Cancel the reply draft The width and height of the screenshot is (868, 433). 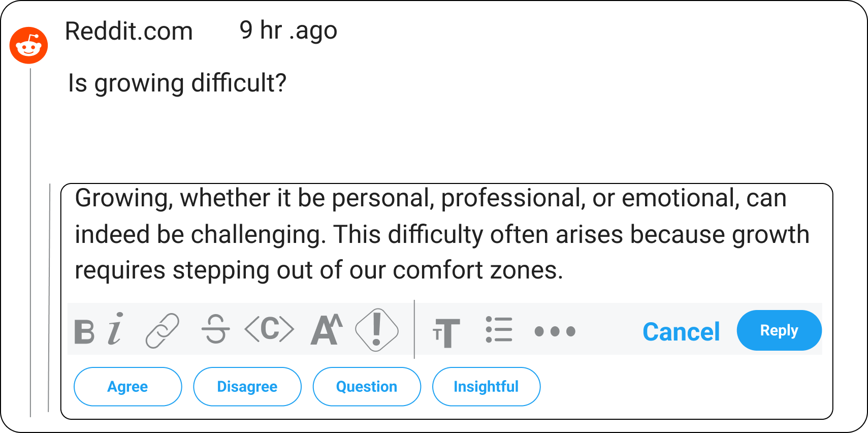pyautogui.click(x=681, y=332)
